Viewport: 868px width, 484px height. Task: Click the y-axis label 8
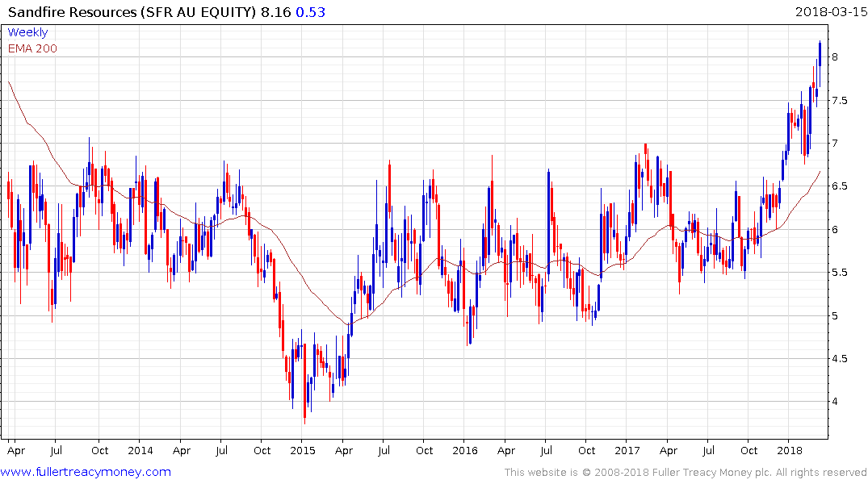[x=835, y=57]
